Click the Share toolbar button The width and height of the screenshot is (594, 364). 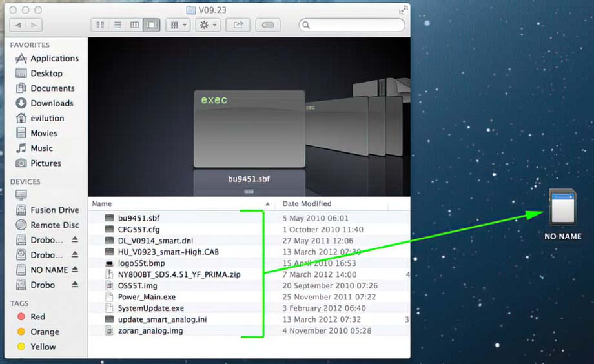click(x=238, y=25)
